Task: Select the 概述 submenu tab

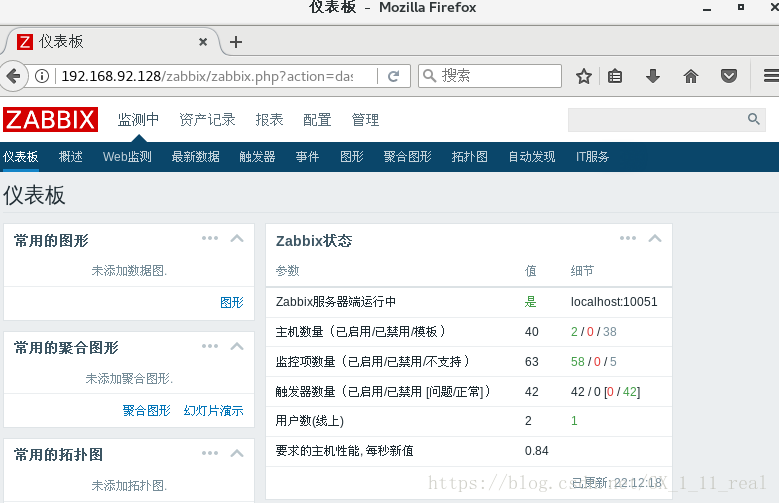Action: coord(71,157)
